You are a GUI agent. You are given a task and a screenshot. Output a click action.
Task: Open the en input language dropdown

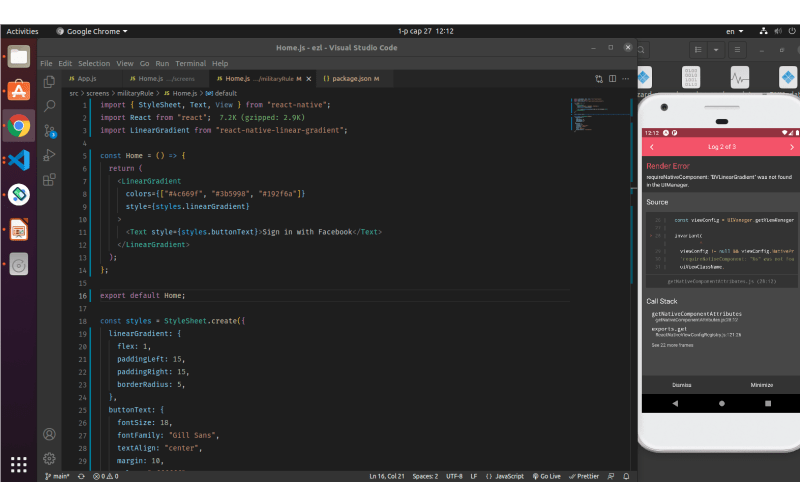tap(735, 31)
